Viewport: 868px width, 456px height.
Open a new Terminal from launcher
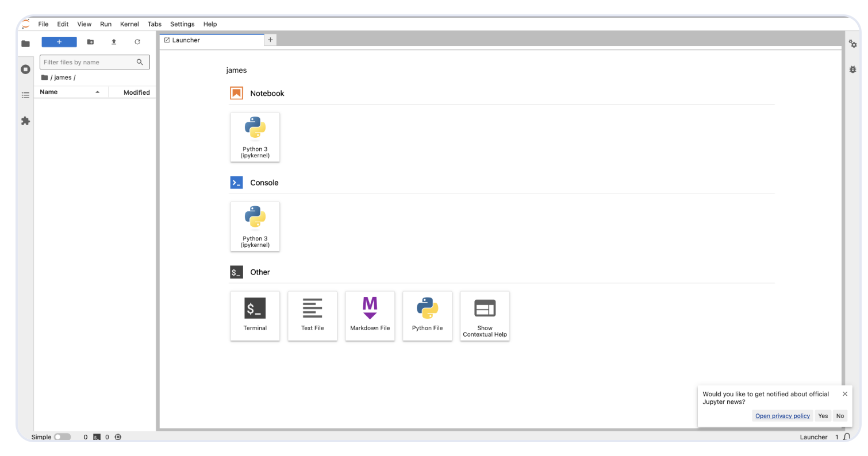coord(255,316)
